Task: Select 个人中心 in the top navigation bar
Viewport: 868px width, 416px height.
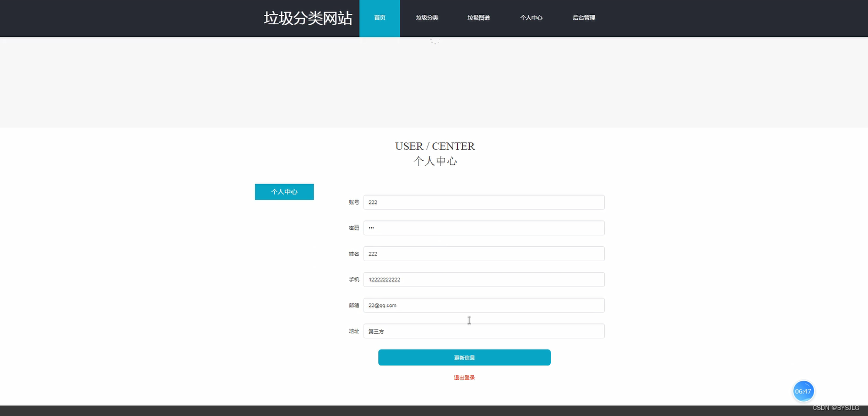Action: pyautogui.click(x=531, y=18)
